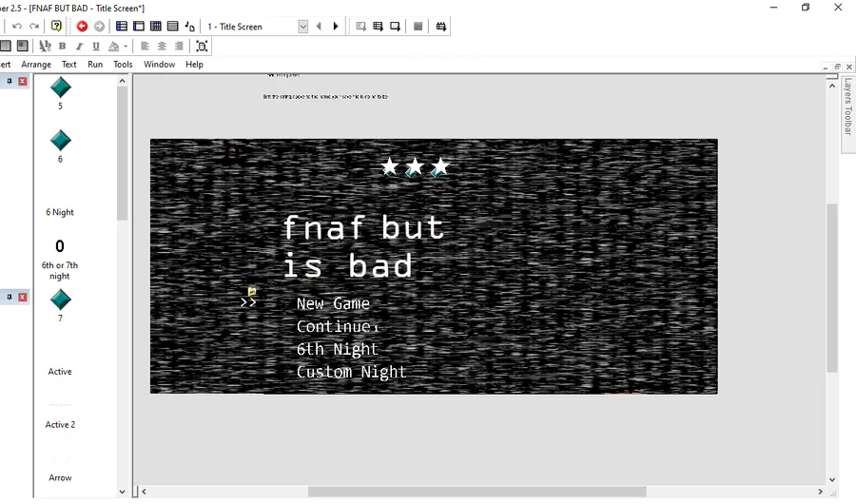This screenshot has width=856, height=504.
Task: Run the application from the toolbar
Action: pos(378,27)
